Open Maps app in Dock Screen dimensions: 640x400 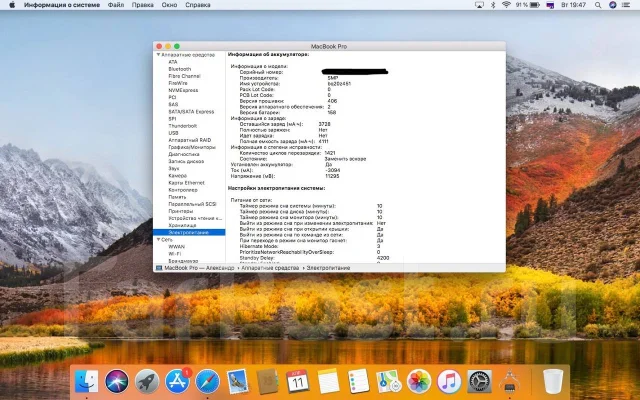tap(388, 381)
